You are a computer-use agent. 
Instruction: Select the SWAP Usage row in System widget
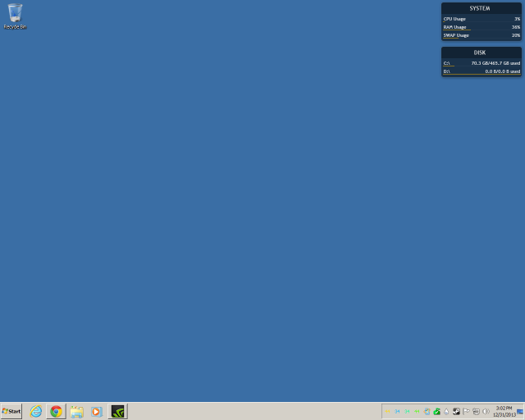click(481, 35)
